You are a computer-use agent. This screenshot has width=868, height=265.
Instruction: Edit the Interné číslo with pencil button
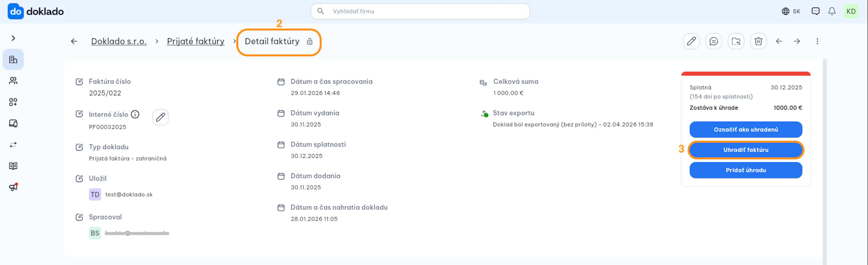(x=160, y=117)
